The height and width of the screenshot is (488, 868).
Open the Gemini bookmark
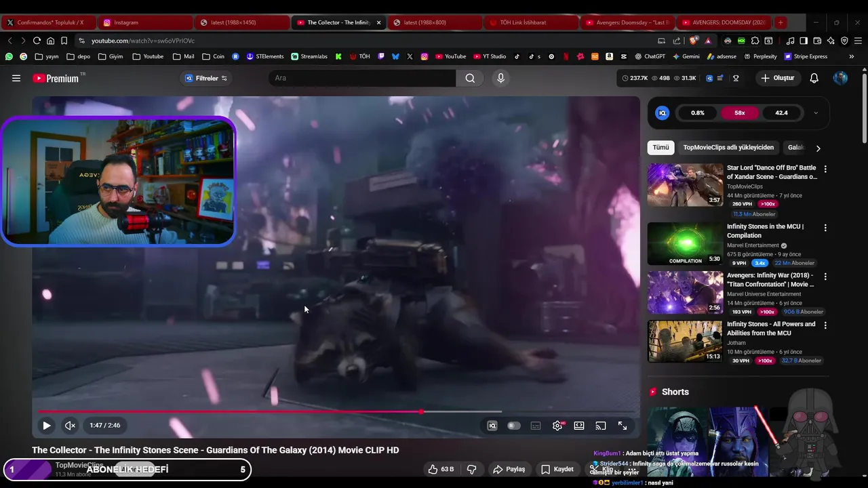pos(686,56)
